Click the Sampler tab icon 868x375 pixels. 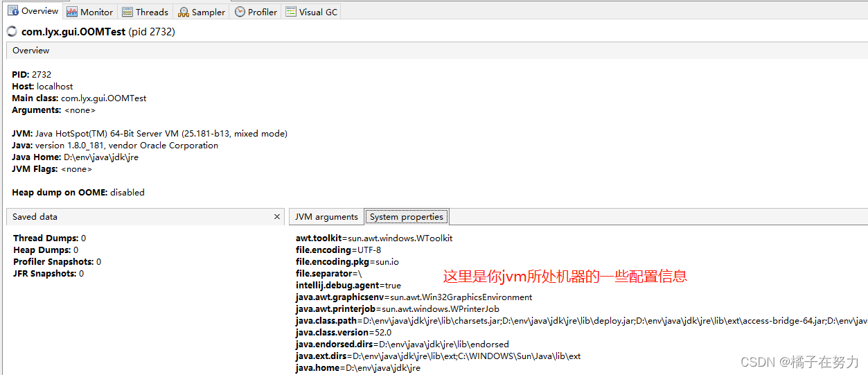[x=184, y=12]
